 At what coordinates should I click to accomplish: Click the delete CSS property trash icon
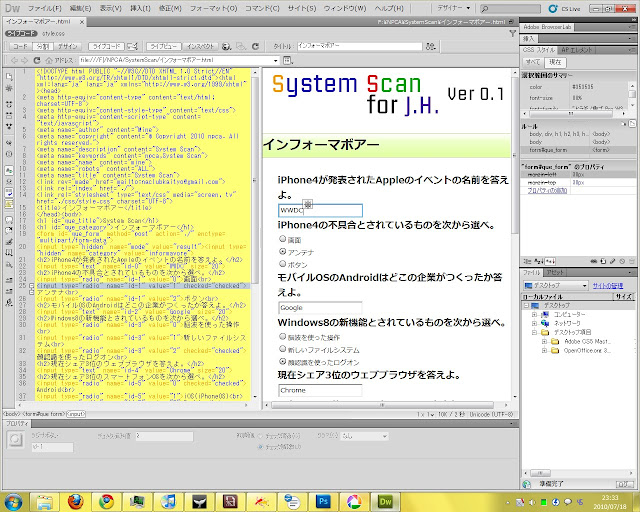(x=632, y=261)
